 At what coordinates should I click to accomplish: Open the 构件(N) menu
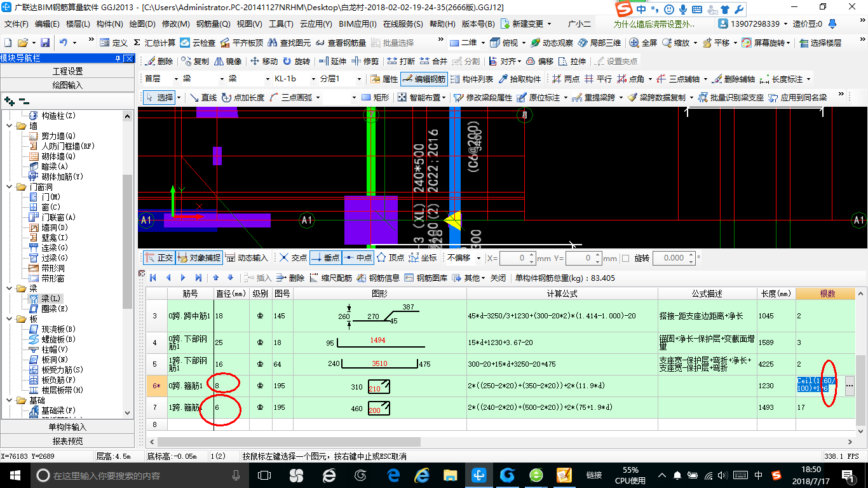click(x=109, y=24)
